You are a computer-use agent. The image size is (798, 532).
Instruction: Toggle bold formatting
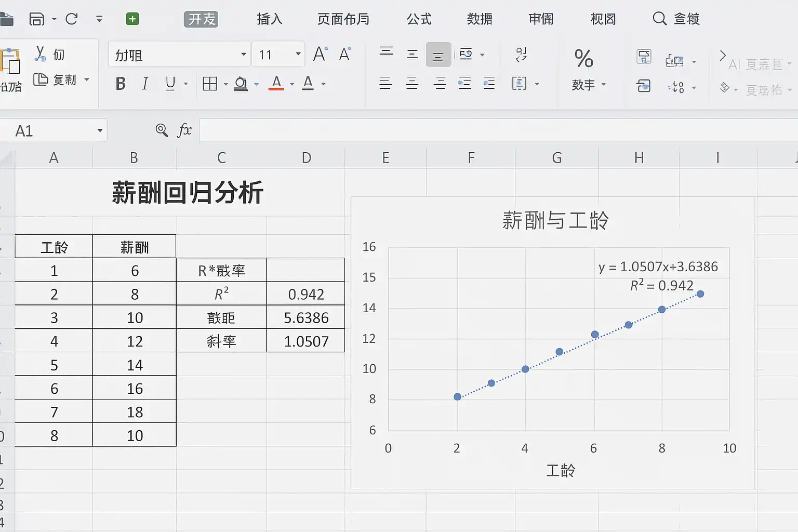(121, 84)
